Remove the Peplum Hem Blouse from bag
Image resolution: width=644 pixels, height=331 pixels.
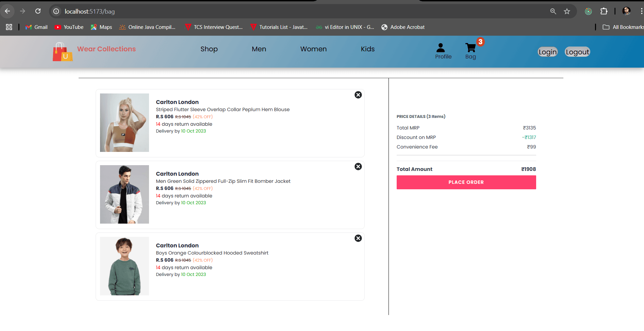pos(358,95)
